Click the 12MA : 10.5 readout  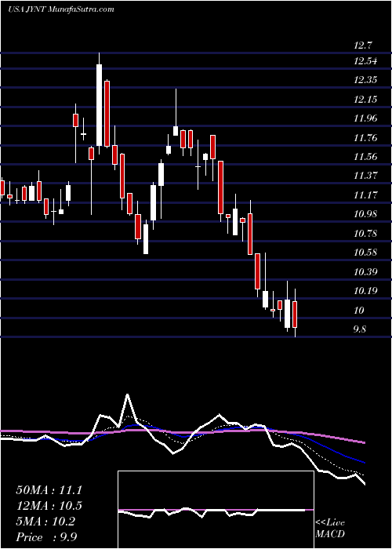click(x=49, y=506)
